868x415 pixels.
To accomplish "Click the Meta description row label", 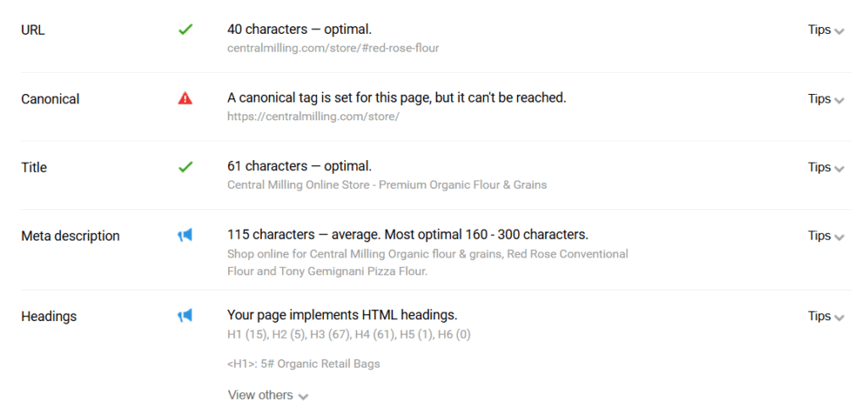I will coord(70,236).
